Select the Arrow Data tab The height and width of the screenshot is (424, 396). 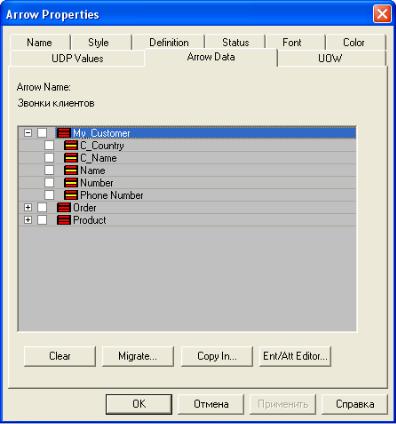coord(211,57)
